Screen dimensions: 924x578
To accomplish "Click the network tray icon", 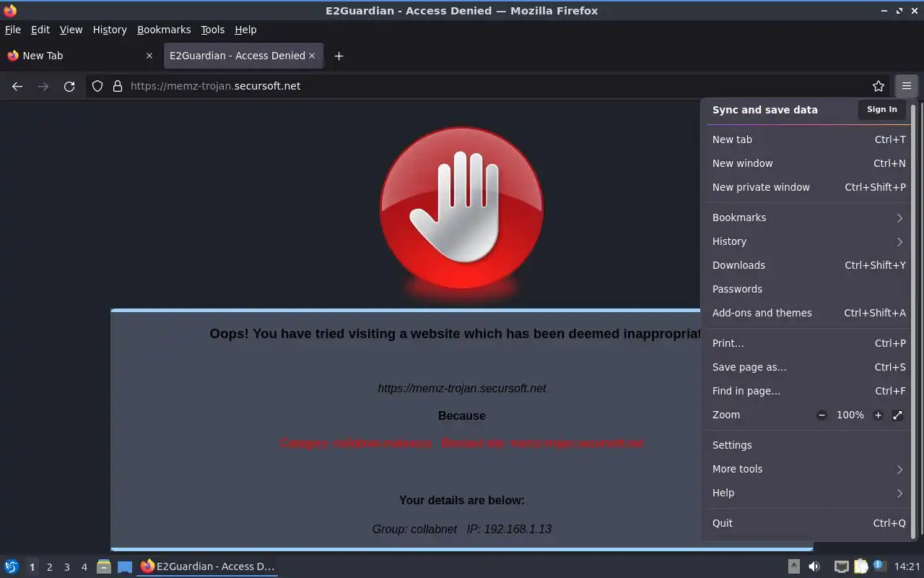I will tap(841, 566).
